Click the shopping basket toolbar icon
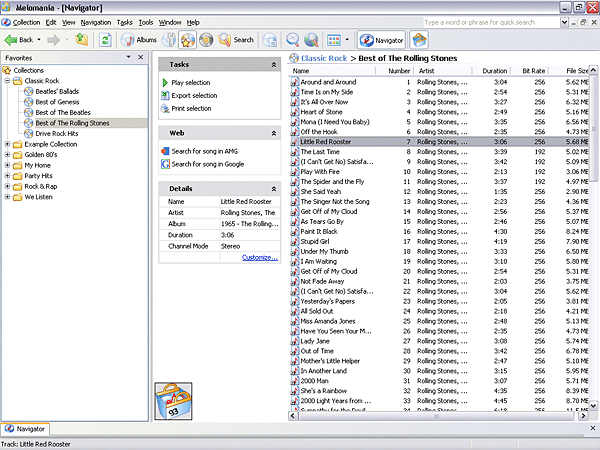600x450 pixels. (419, 40)
